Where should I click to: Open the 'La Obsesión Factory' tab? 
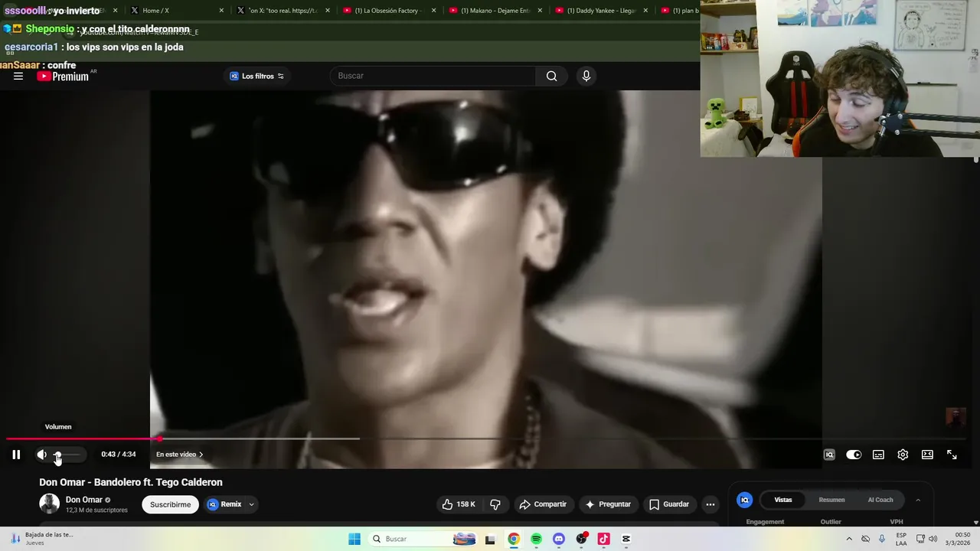[389, 11]
